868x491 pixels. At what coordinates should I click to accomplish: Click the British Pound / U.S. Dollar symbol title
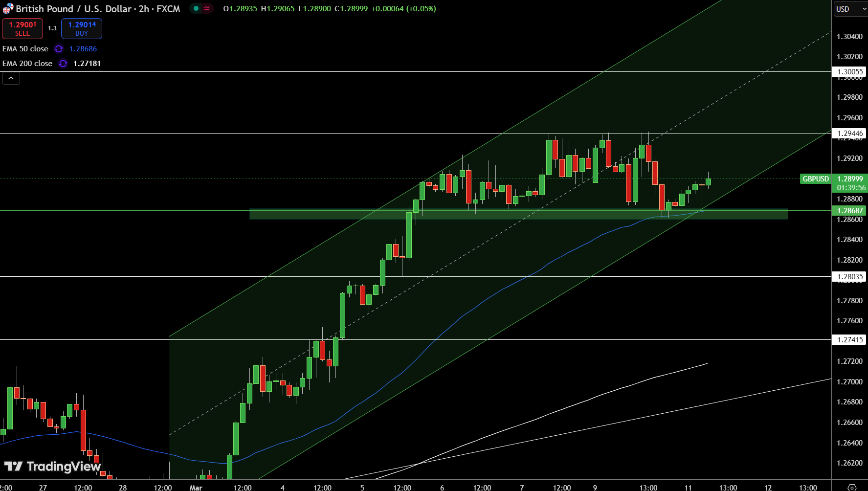point(98,9)
